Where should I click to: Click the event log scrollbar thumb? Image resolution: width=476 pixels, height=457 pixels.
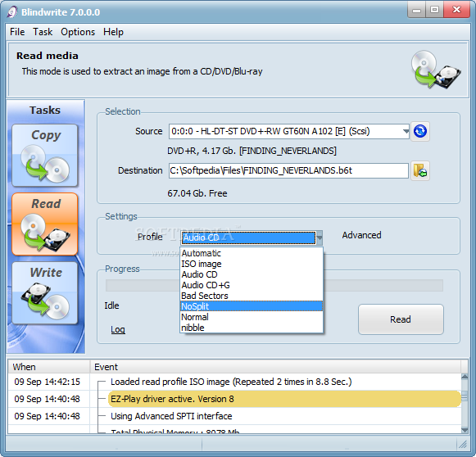[465, 396]
